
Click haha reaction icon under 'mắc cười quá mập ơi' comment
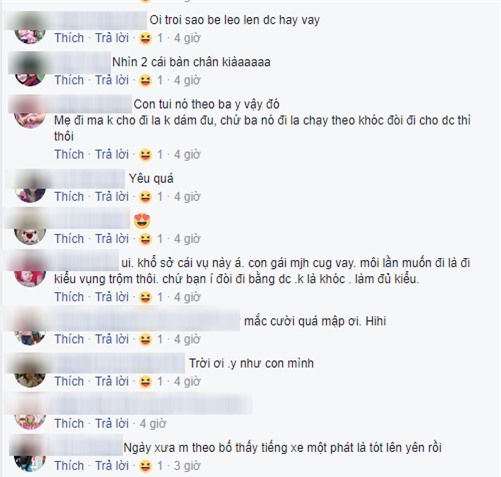click(145, 340)
